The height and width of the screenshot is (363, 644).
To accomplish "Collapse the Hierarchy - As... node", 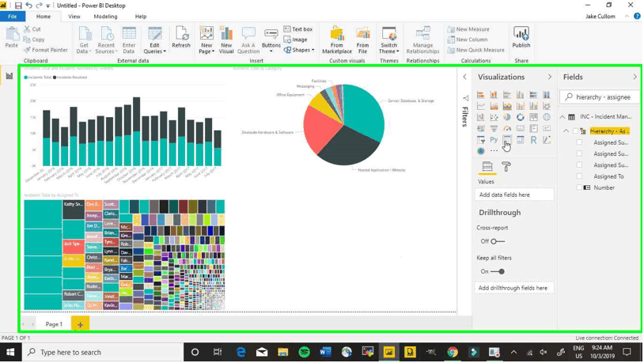I will point(566,131).
